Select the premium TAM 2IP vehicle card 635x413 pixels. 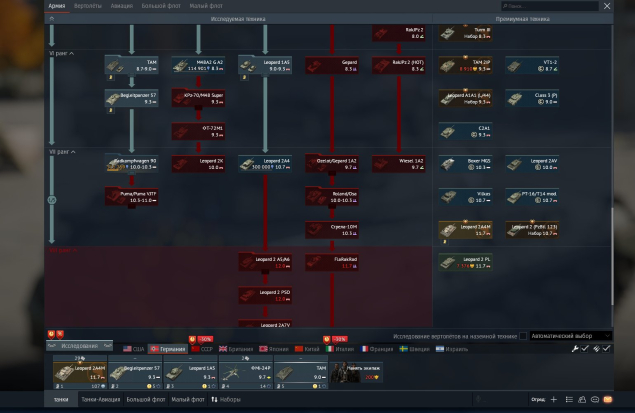pos(466,65)
